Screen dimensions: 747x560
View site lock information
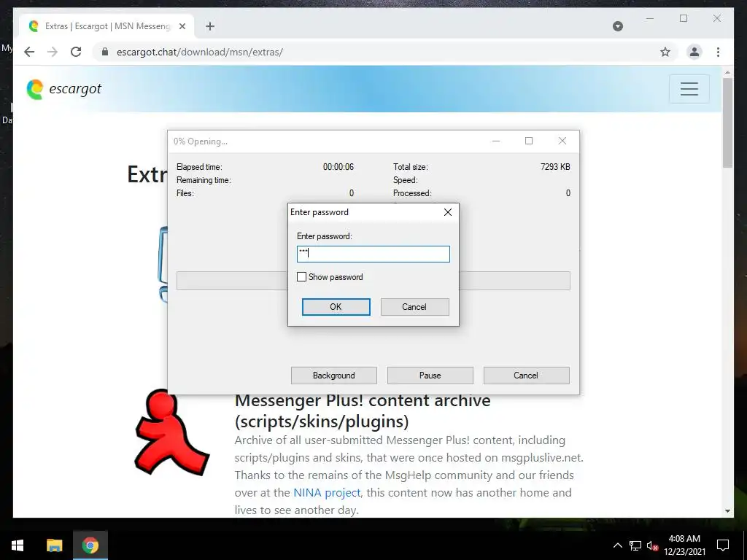pyautogui.click(x=105, y=52)
